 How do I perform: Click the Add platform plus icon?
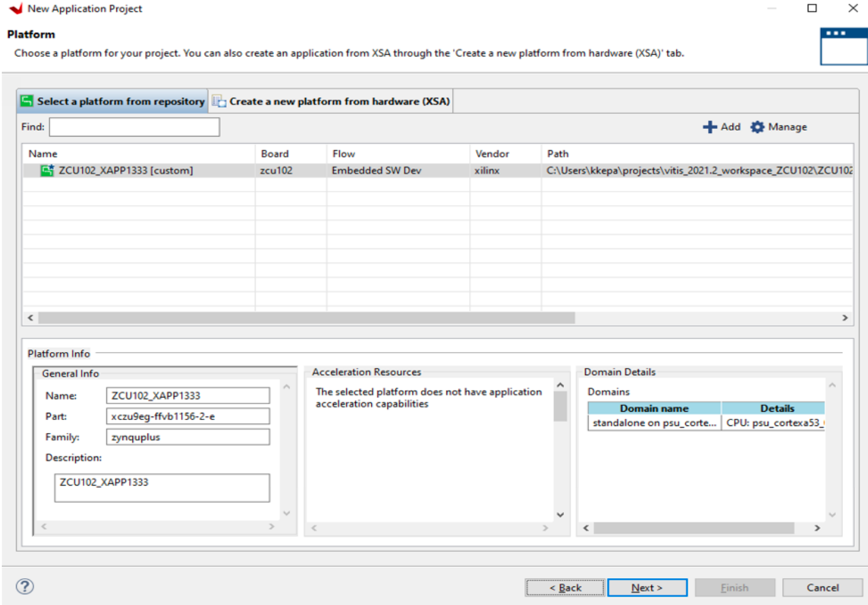pos(709,127)
